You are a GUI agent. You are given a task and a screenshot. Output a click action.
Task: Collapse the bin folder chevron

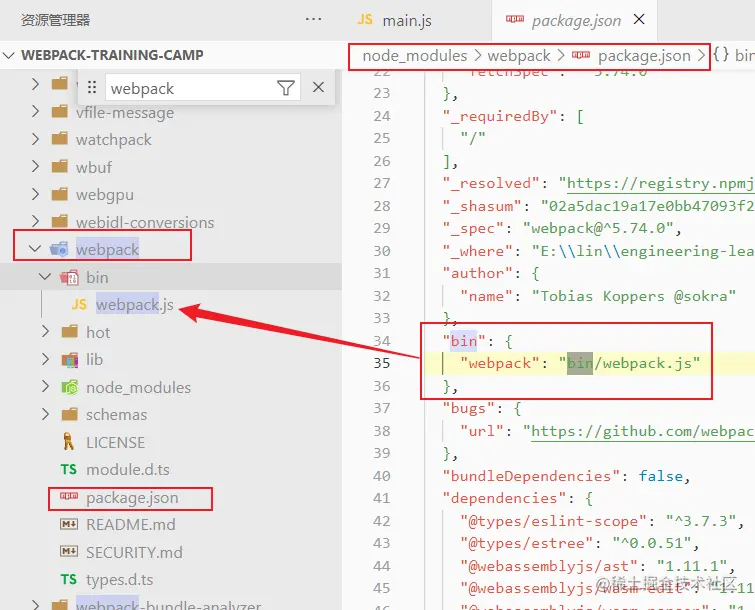(x=45, y=277)
